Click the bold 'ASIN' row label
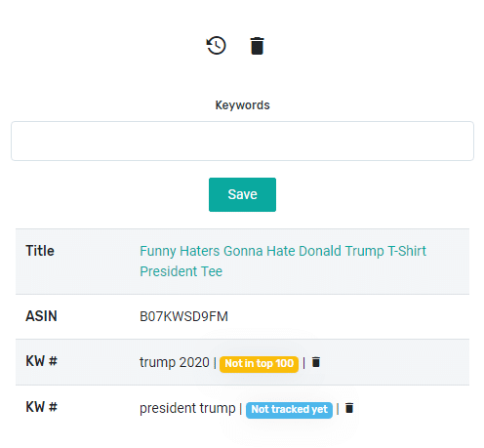This screenshot has width=484, height=448. (41, 316)
